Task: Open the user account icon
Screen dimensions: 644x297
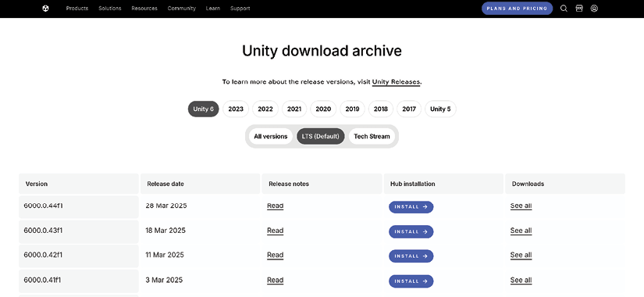Action: pos(594,9)
